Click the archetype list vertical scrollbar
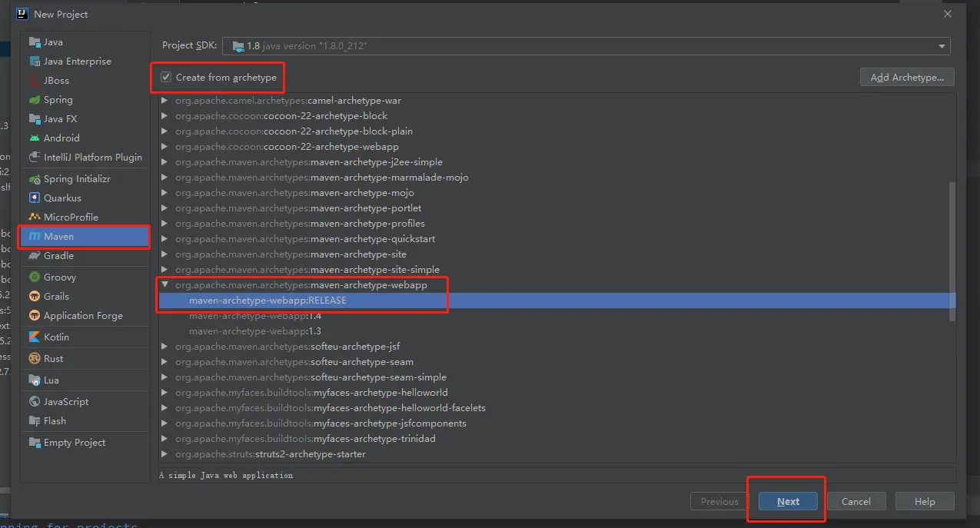Viewport: 980px width, 528px height. (953, 253)
